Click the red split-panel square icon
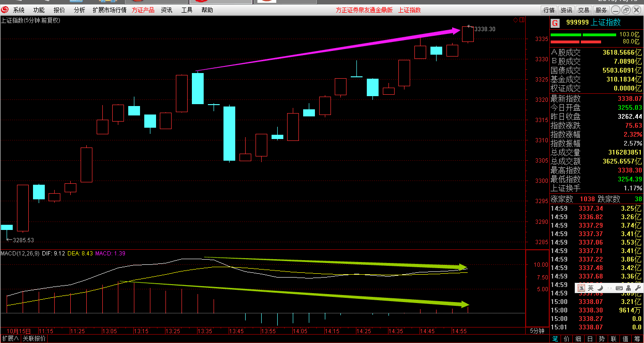This screenshot has width=644, height=344. 521,20
